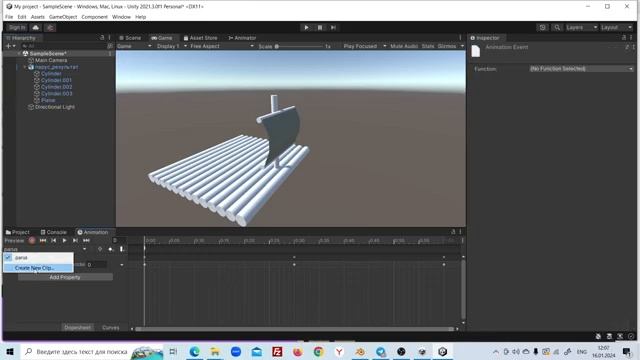Viewport: 640px width, 360px height.
Task: Toggle filter by selection diamond icon
Action: point(100,249)
